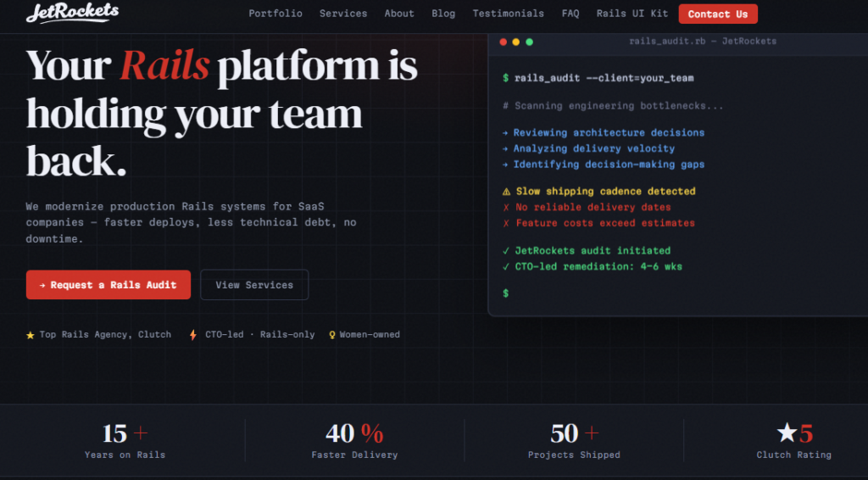Open the FAQ navigation link

point(570,14)
